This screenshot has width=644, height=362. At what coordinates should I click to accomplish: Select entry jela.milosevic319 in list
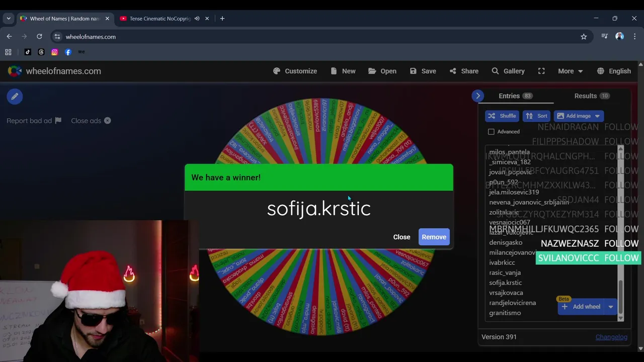(514, 192)
